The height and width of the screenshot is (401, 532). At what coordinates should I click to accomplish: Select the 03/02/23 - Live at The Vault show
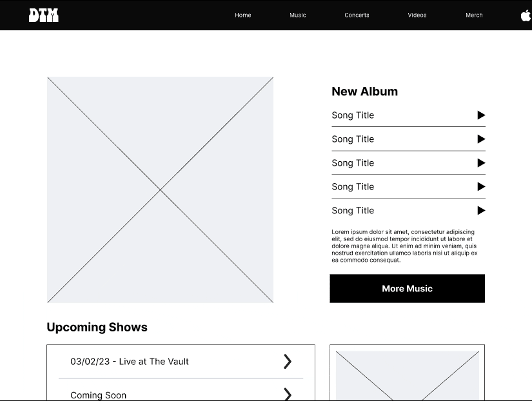pos(130,362)
